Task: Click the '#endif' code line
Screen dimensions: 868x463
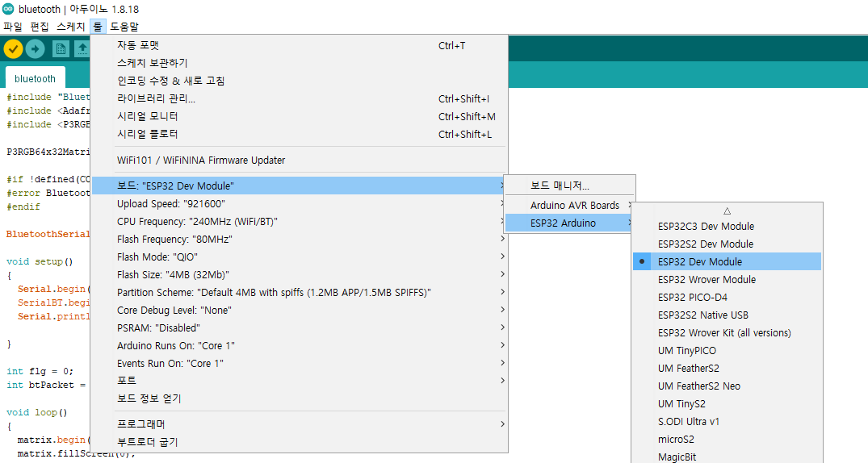Action: [x=23, y=206]
